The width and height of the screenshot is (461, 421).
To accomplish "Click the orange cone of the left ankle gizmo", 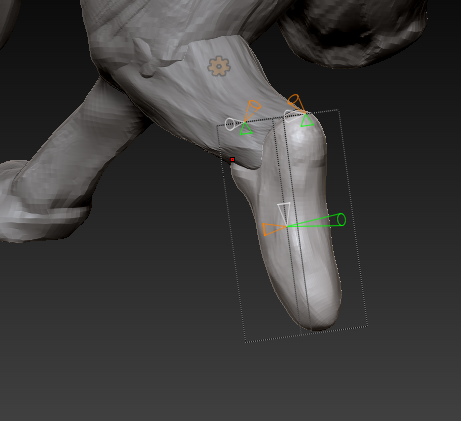I will [252, 110].
